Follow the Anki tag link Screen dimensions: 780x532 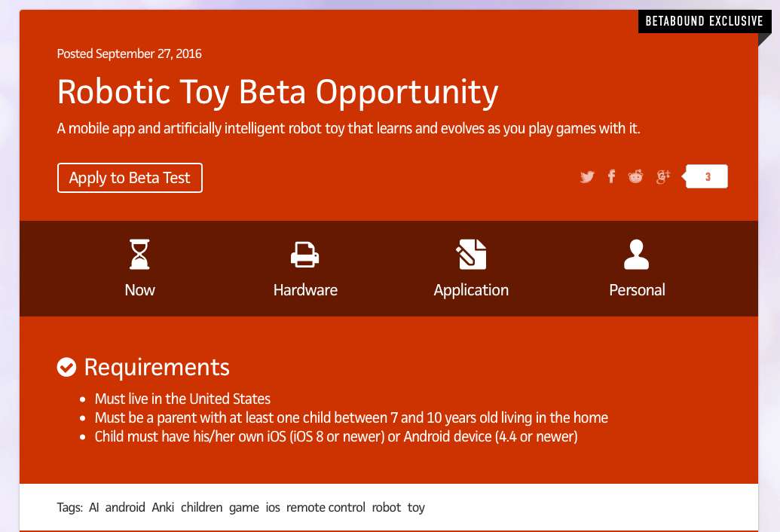click(164, 507)
